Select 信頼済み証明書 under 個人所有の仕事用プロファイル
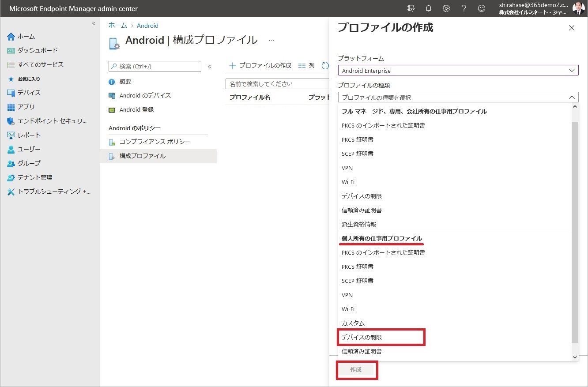This screenshot has width=588, height=387. [455, 351]
